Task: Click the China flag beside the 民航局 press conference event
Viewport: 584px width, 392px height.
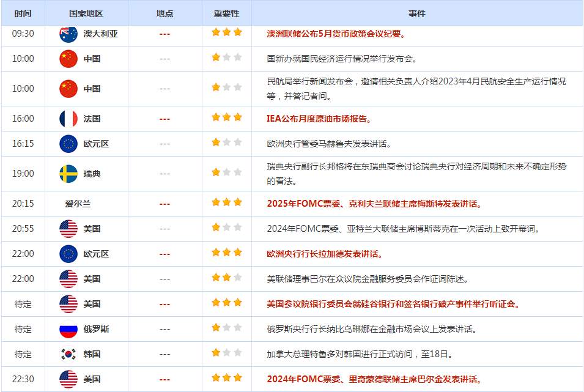Action: (x=68, y=89)
